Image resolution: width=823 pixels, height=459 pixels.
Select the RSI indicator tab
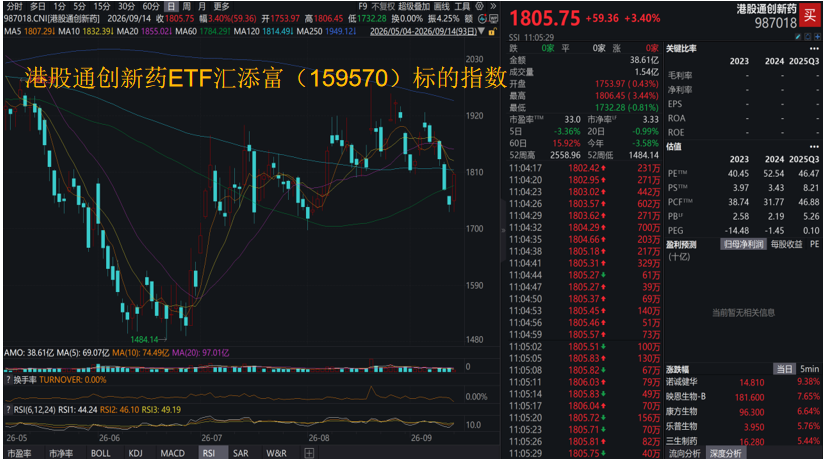point(212,453)
